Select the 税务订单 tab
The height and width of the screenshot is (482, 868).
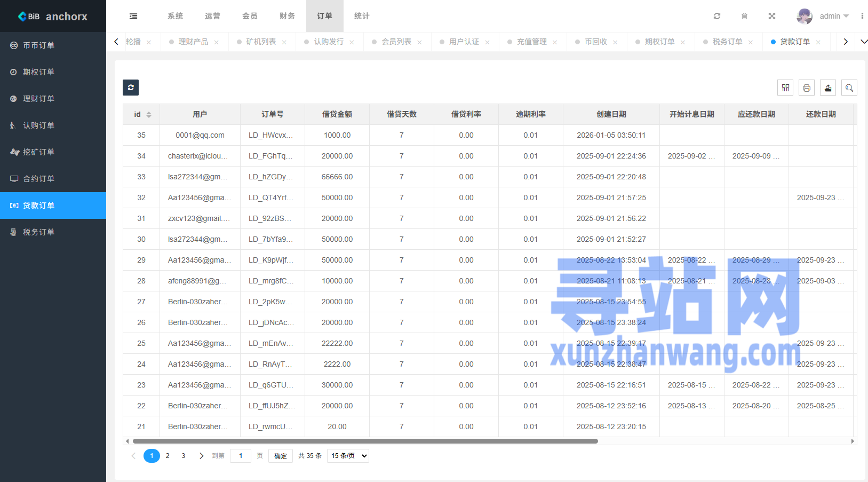click(727, 42)
